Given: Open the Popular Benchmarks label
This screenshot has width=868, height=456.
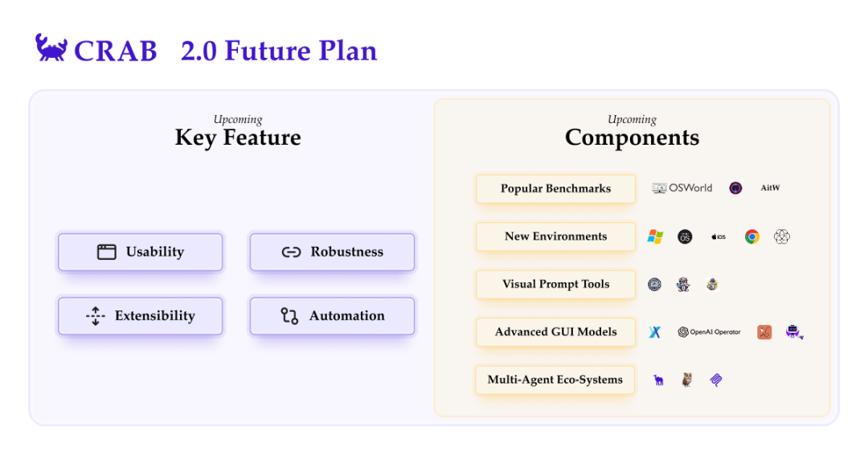Looking at the screenshot, I should point(555,188).
